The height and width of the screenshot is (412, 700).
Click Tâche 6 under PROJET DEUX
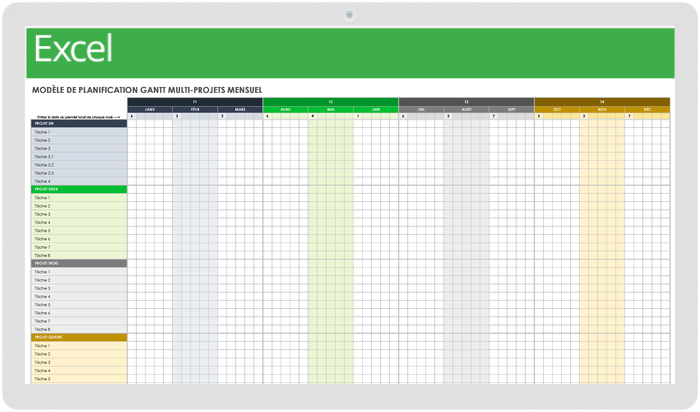tap(79, 239)
